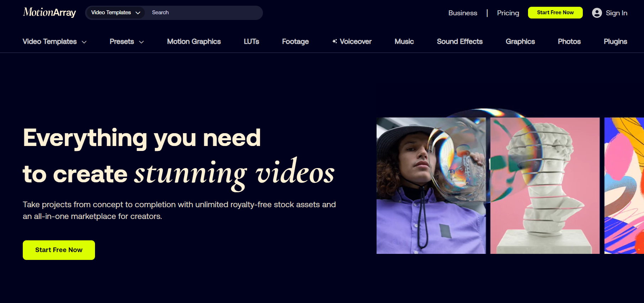Click the pink statue bust thumbnail
This screenshot has height=303, width=644.
(x=545, y=186)
